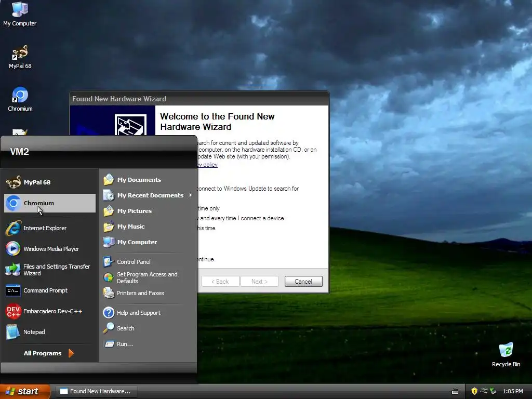Click the 1:05 PM clock in the system tray
Screen dimensions: 532x399
[513, 391]
